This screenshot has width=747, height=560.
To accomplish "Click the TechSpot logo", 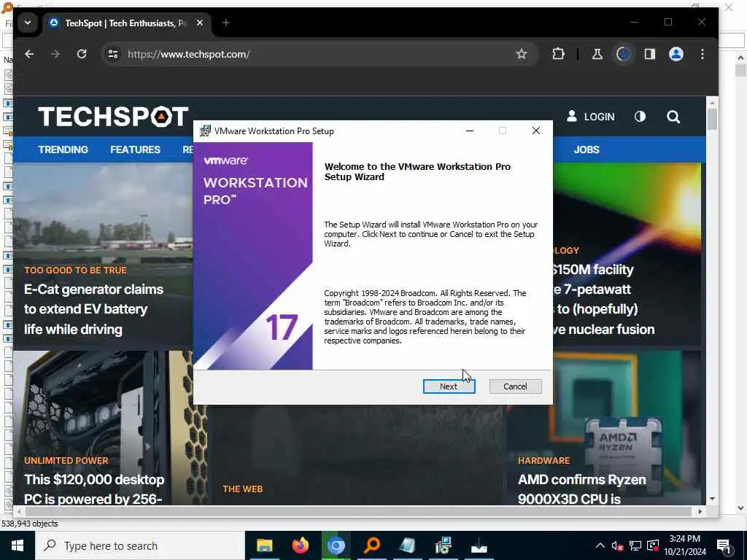I will pos(113,117).
